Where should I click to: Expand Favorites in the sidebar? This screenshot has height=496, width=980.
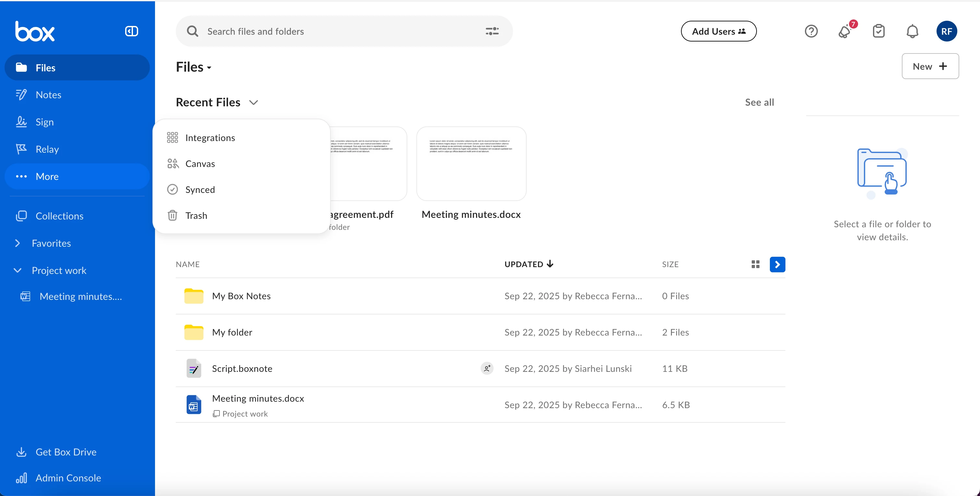pos(18,243)
